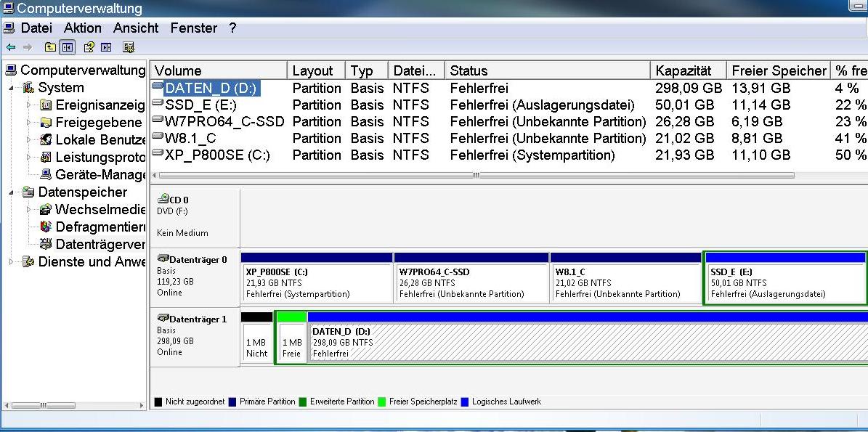868x432 pixels.
Task: Collapse the Datenspeicher tree node
Action: pos(12,192)
